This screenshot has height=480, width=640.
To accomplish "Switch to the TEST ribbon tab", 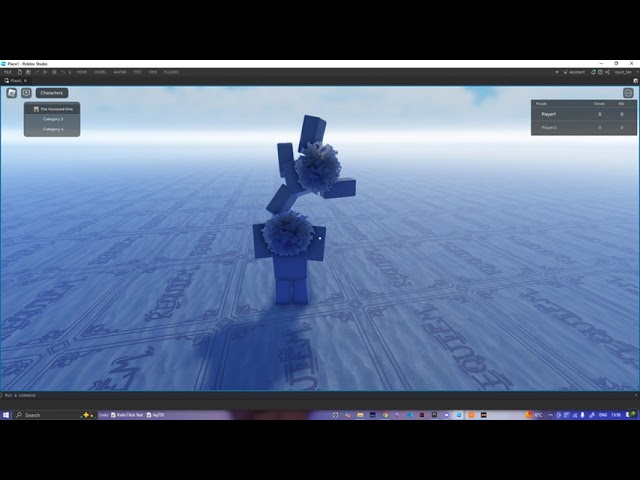I will click(x=137, y=72).
